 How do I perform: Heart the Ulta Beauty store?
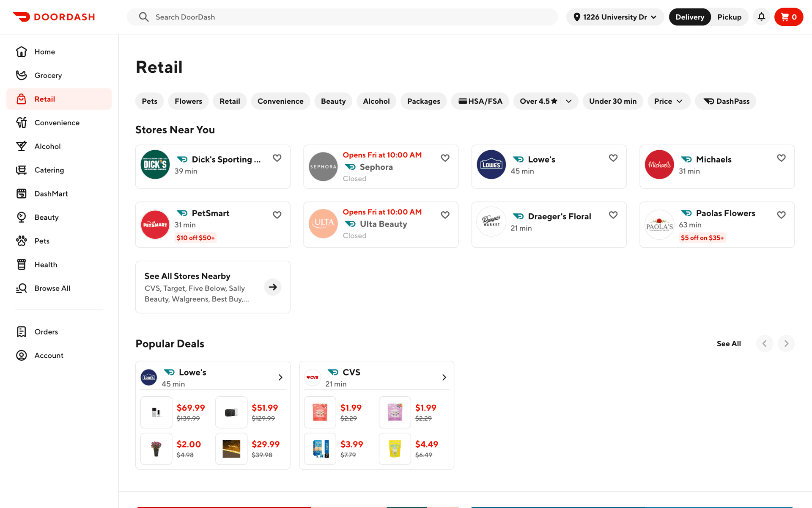click(x=445, y=215)
